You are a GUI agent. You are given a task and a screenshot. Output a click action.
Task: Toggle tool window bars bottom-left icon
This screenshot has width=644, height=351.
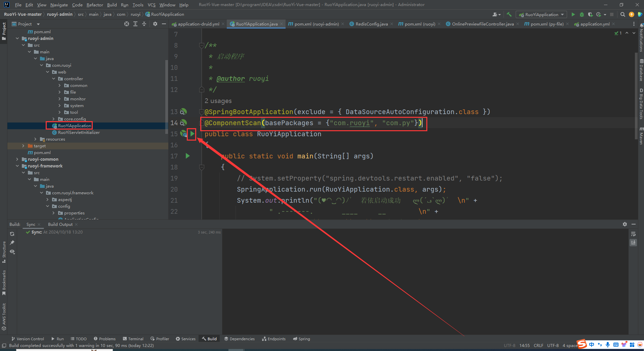4,345
